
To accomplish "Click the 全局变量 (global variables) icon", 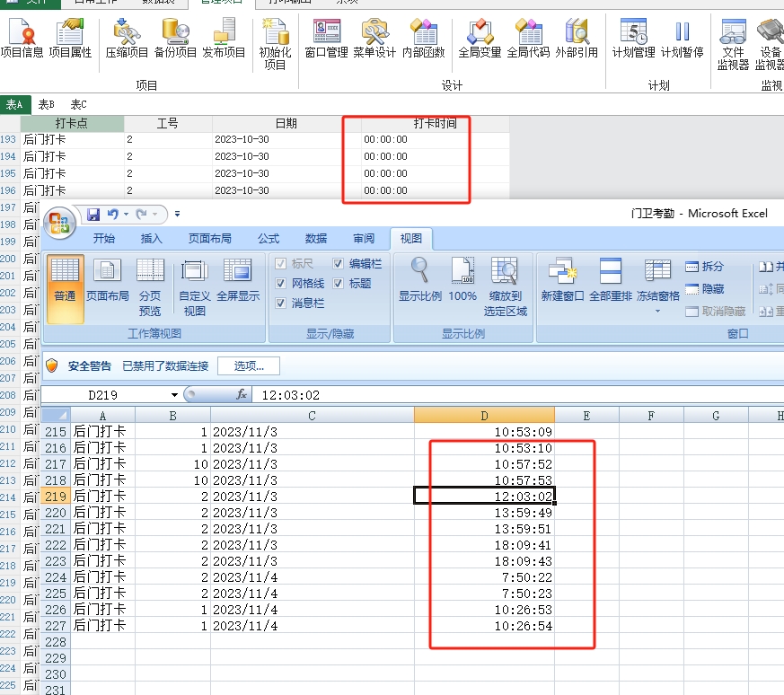I will 480,40.
